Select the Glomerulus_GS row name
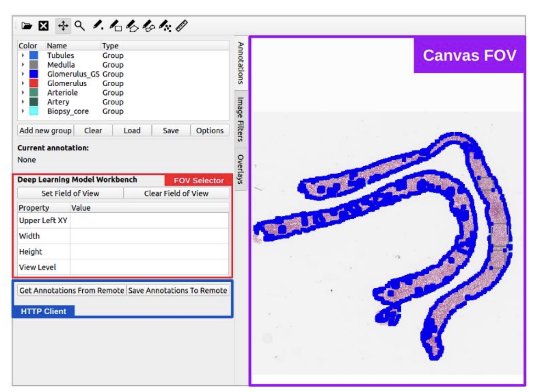Viewport: 533px width, 392px height. [74, 74]
